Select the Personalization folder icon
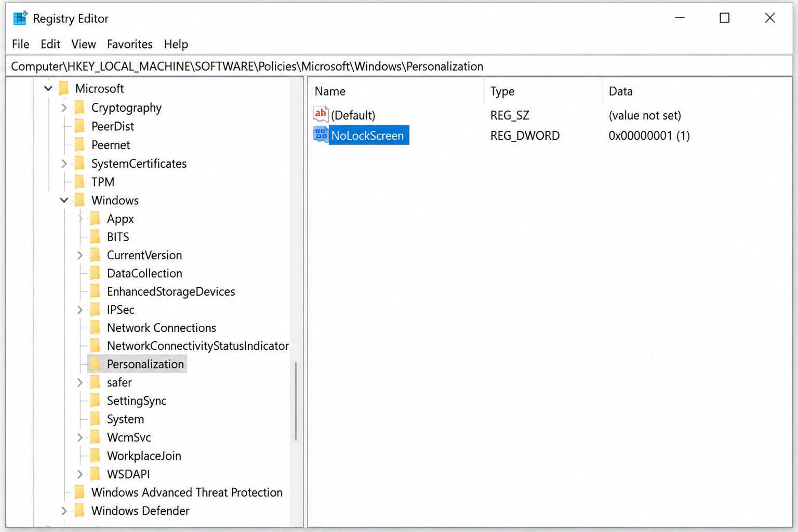 [95, 364]
